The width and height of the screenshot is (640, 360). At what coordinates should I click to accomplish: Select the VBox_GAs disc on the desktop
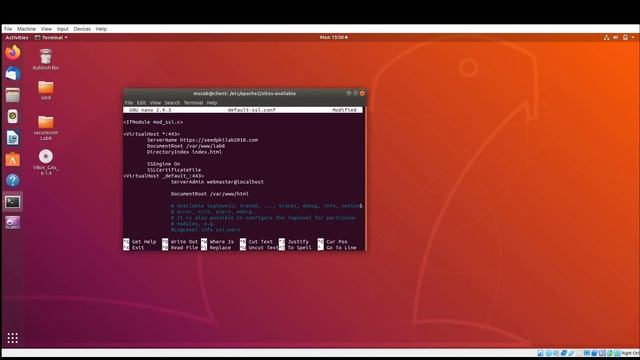point(46,162)
